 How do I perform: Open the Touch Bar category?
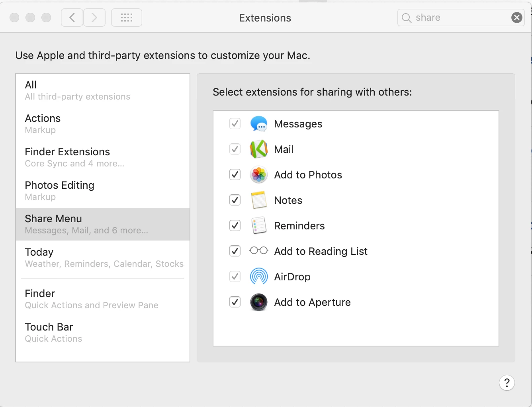tap(103, 333)
